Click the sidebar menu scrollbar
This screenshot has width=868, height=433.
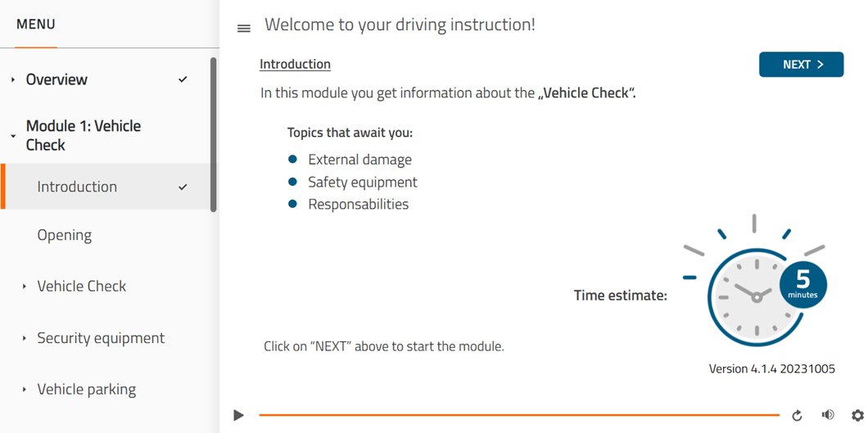click(x=214, y=135)
